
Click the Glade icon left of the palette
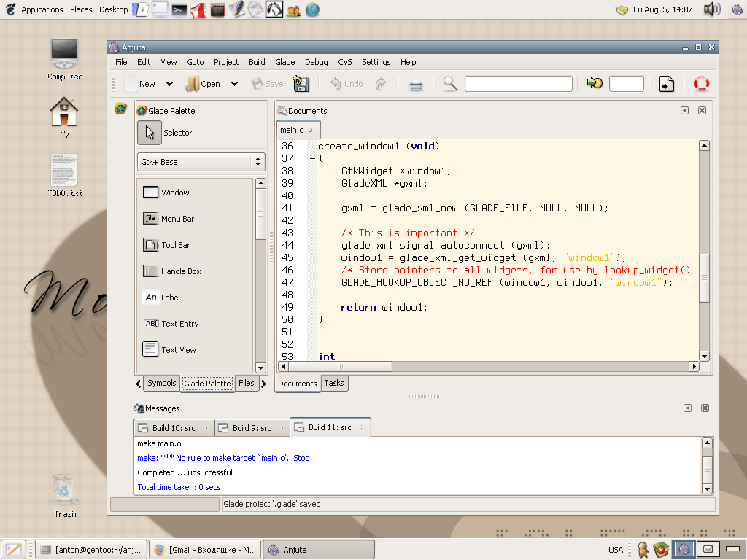click(x=120, y=109)
